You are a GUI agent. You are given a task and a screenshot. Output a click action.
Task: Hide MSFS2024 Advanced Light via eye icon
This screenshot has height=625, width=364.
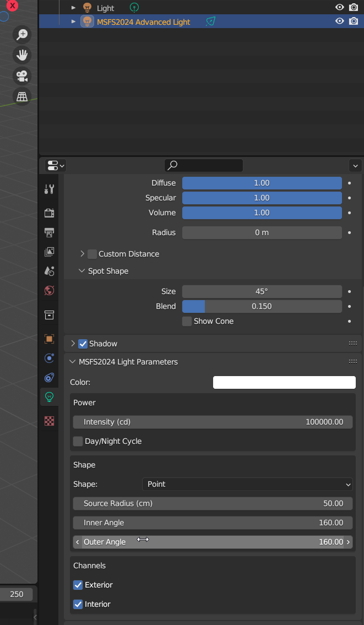click(x=339, y=21)
